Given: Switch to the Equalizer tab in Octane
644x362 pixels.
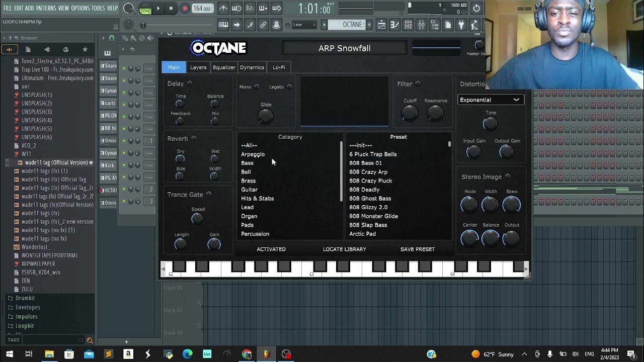Looking at the screenshot, I should 224,67.
